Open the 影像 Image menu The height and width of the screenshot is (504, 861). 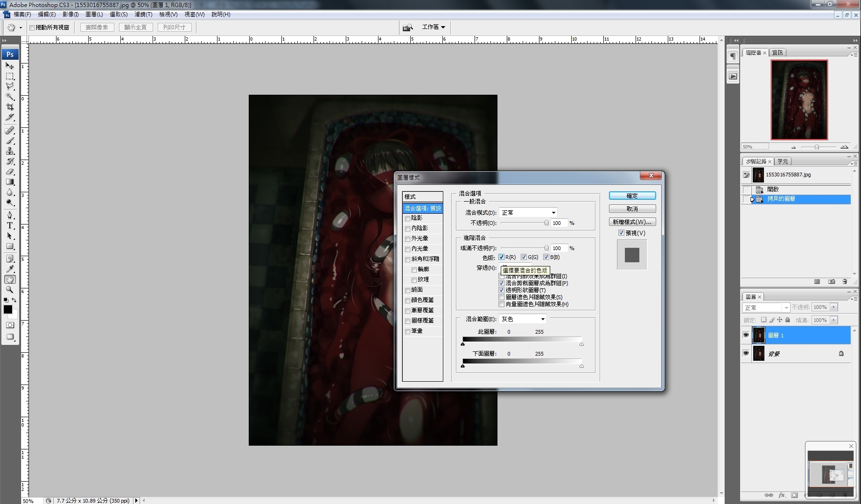(70, 14)
